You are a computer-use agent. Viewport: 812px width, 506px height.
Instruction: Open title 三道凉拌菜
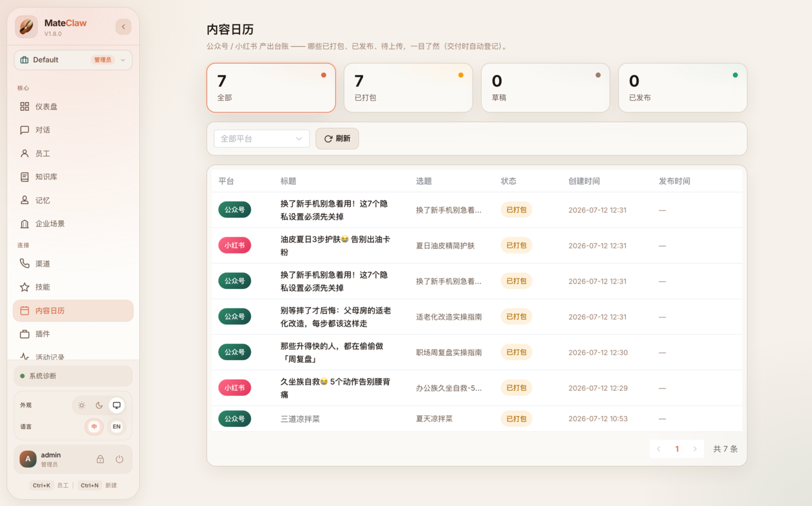(300, 419)
